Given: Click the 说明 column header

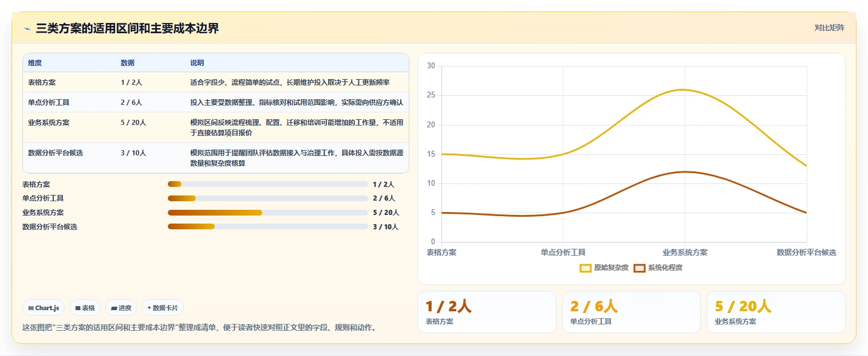Looking at the screenshot, I should (x=197, y=63).
